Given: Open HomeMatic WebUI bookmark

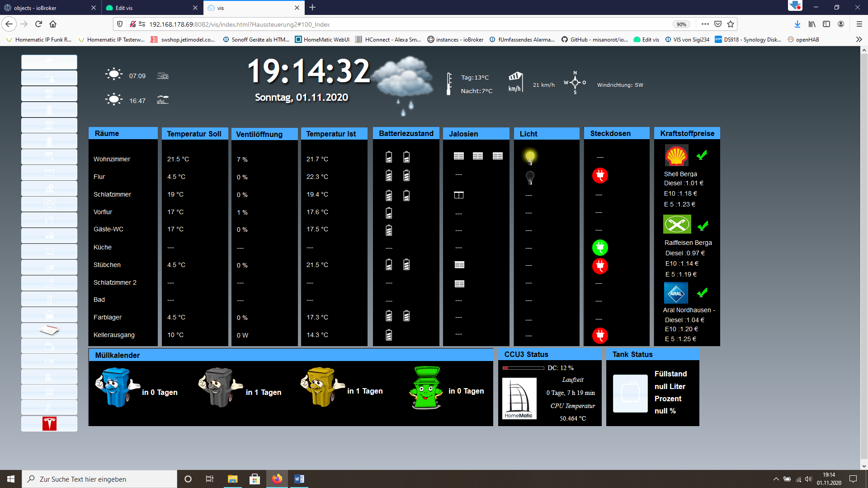Looking at the screenshot, I should 322,40.
